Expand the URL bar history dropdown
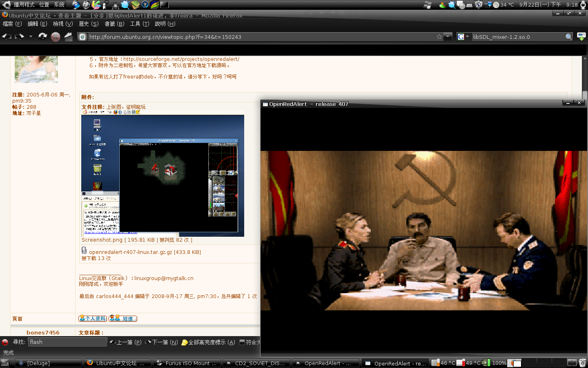The image size is (588, 368). pos(448,37)
